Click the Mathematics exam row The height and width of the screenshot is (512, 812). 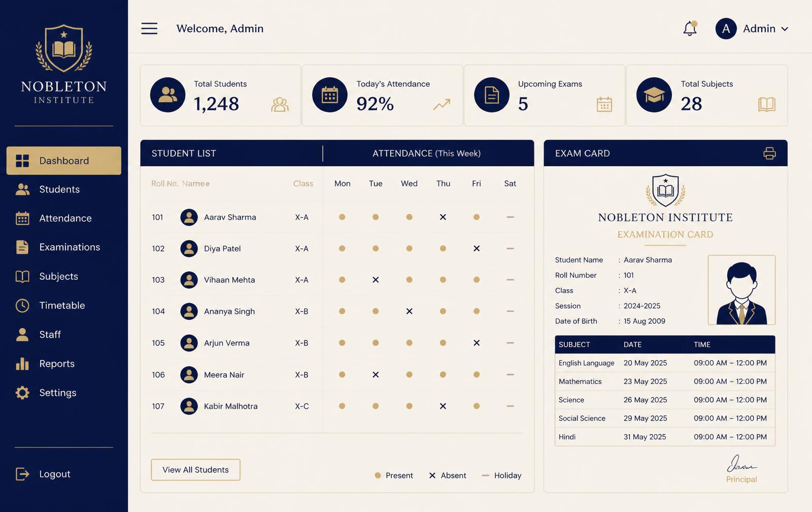coord(665,381)
